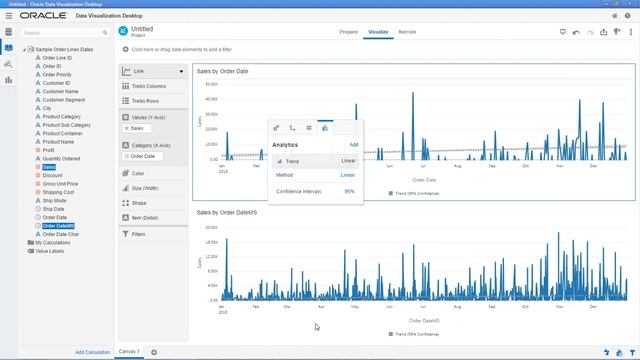Image resolution: width=640 pixels, height=360 pixels.
Task: Click the Sales pill in Values
Action: (137, 129)
